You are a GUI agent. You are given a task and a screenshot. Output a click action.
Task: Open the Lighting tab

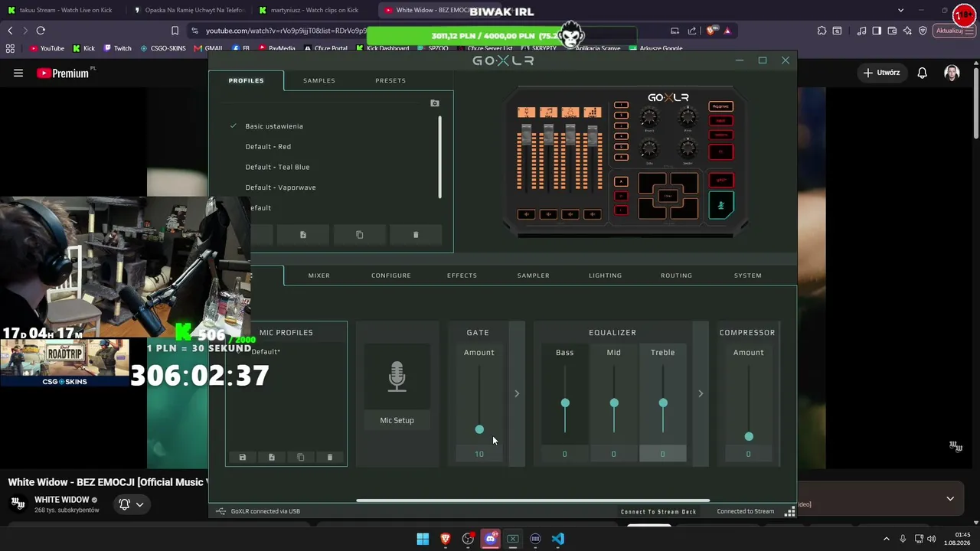tap(605, 275)
